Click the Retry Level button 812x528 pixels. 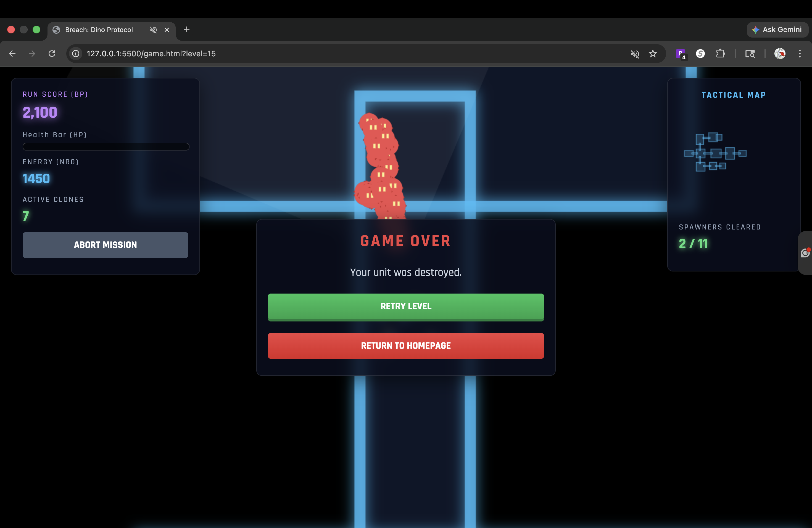[406, 307]
